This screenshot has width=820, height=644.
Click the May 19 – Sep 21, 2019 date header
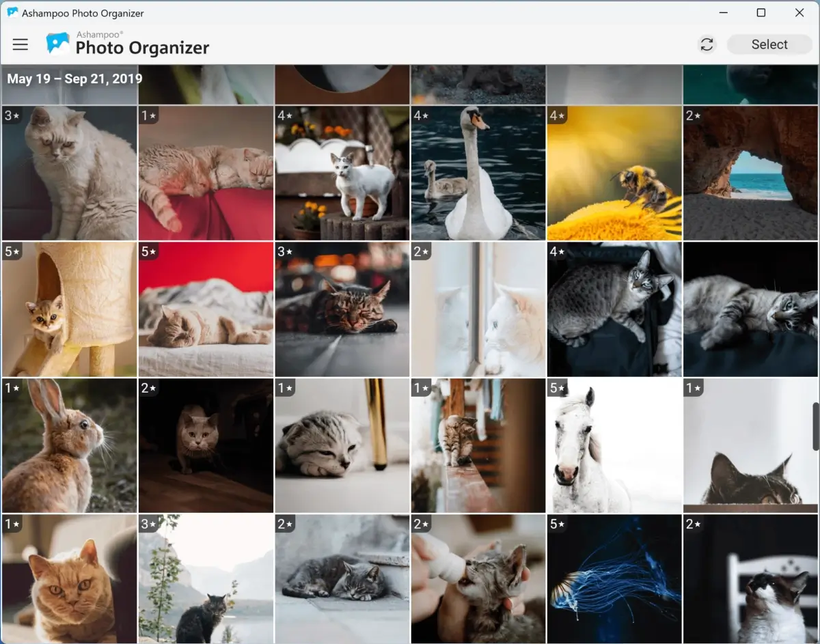74,79
